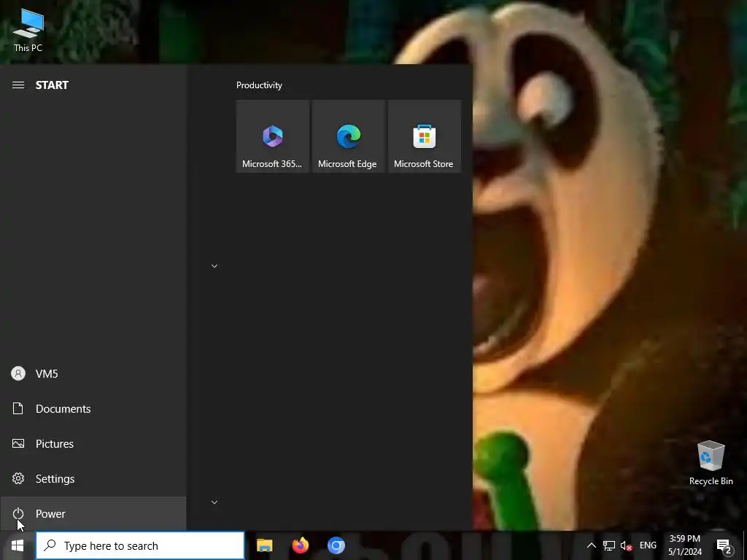The height and width of the screenshot is (560, 747).
Task: Open File Explorer from the taskbar
Action: click(264, 545)
